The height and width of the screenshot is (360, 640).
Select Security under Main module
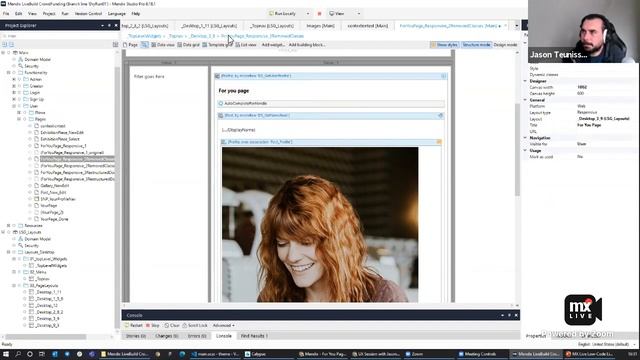[31, 66]
